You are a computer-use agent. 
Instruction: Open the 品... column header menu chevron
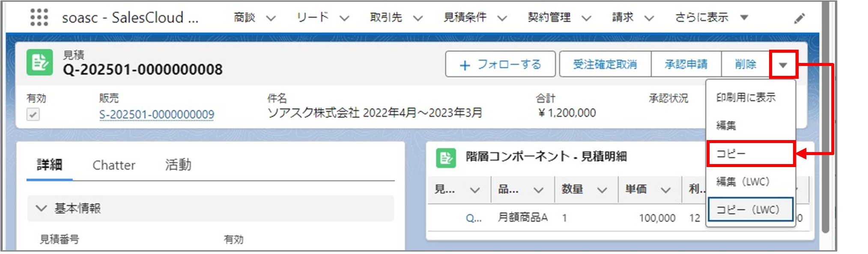[x=538, y=189]
